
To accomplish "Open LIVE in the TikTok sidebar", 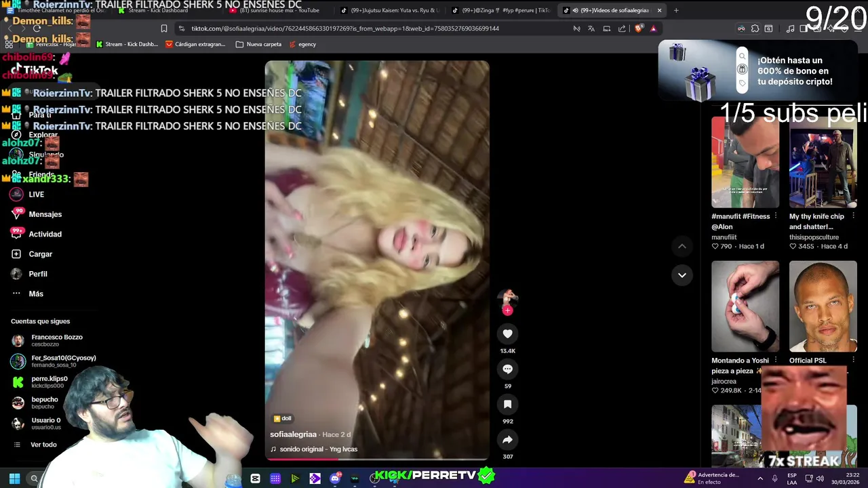I will click(27, 195).
